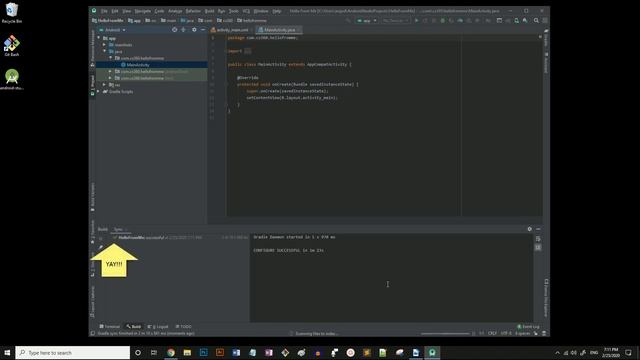Open Word from the taskbar

[236, 353]
